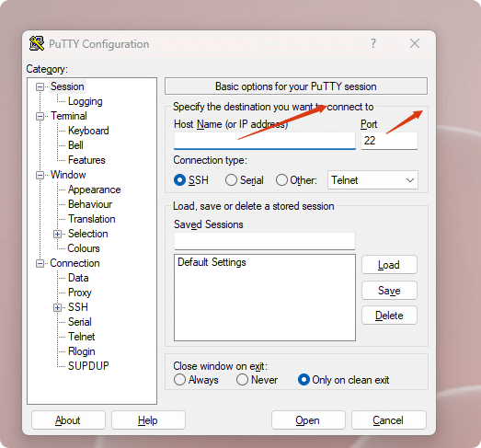Expand the Selection tree node

pos(57,235)
